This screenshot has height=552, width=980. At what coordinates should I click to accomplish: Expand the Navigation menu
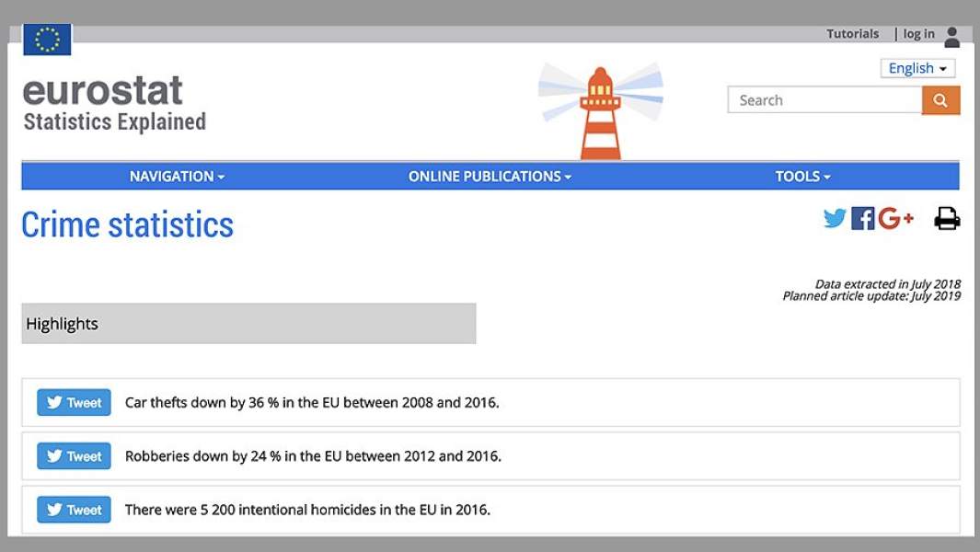pos(177,177)
